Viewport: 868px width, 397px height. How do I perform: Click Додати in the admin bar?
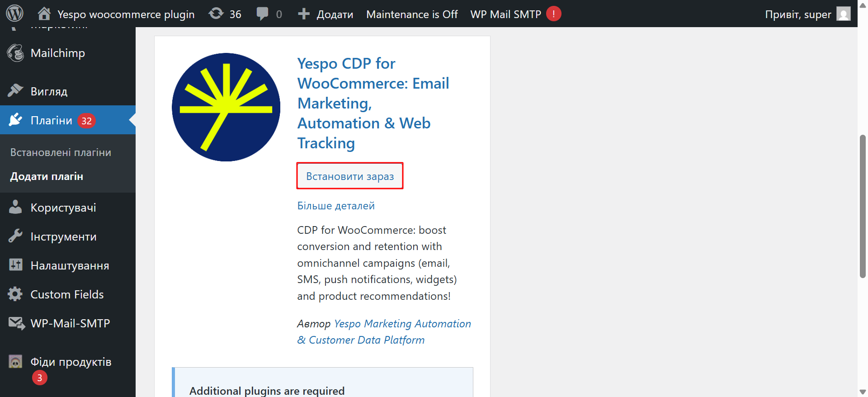coord(335,14)
